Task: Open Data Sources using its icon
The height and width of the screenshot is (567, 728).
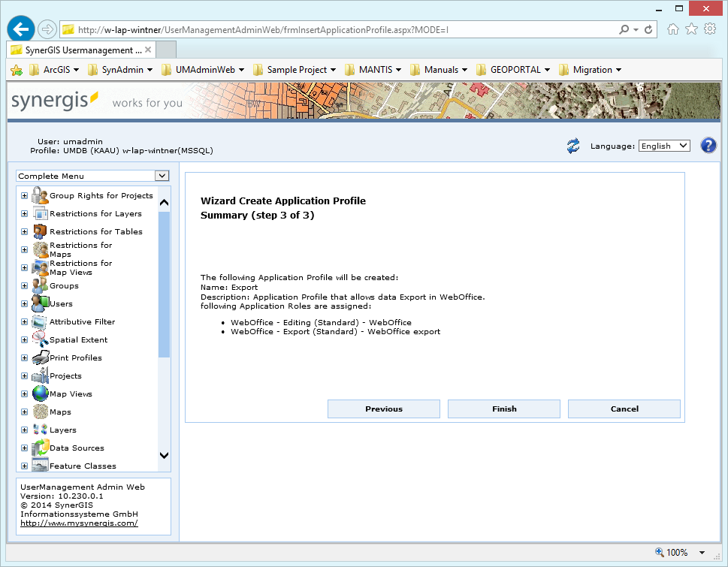Action: [39, 448]
